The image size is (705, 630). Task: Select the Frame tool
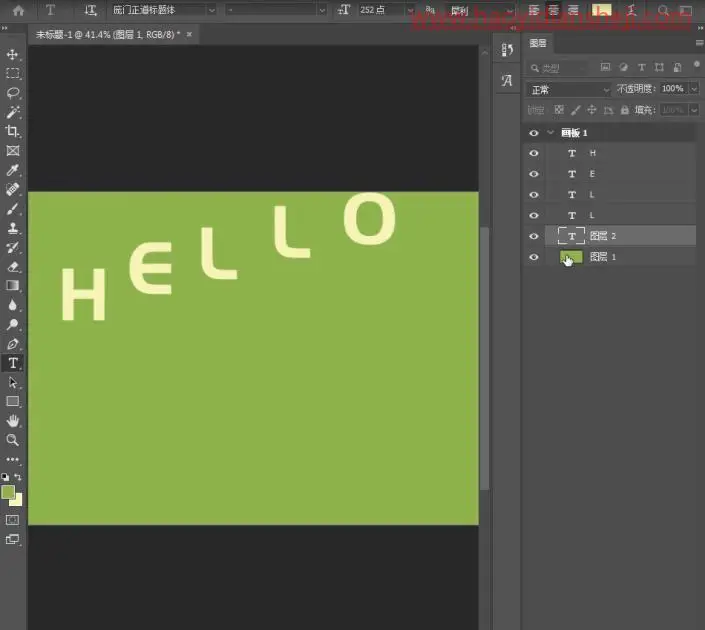(x=13, y=151)
